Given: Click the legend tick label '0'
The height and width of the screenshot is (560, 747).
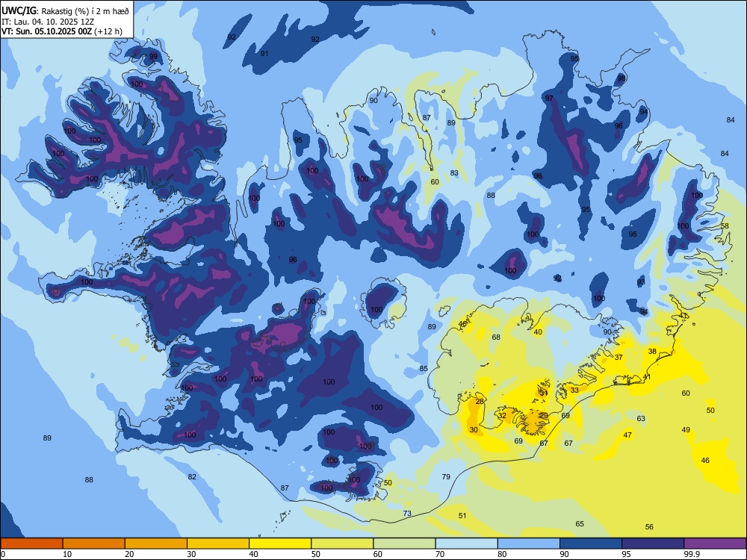Looking at the screenshot, I should click(3, 554).
